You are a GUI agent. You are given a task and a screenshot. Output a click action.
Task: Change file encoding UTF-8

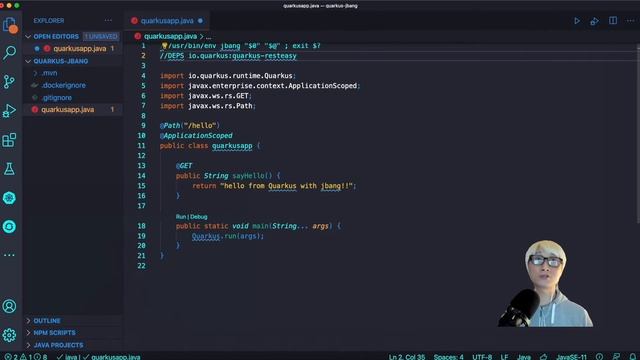tap(482, 357)
